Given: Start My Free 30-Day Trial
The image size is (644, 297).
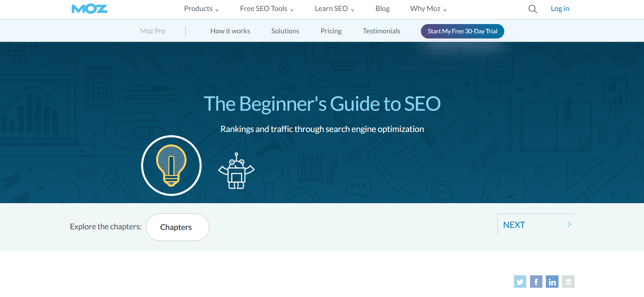Looking at the screenshot, I should pos(462,31).
